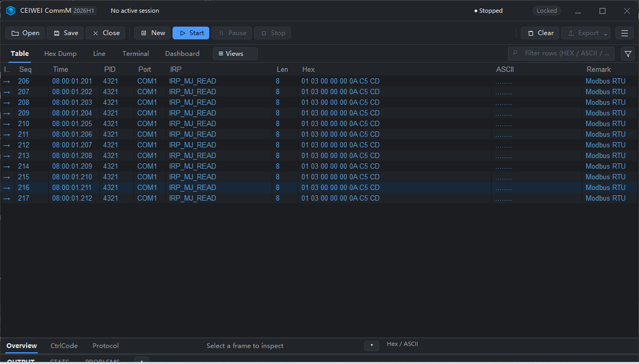The height and width of the screenshot is (364, 639).
Task: Open a saved capture file
Action: click(x=25, y=33)
